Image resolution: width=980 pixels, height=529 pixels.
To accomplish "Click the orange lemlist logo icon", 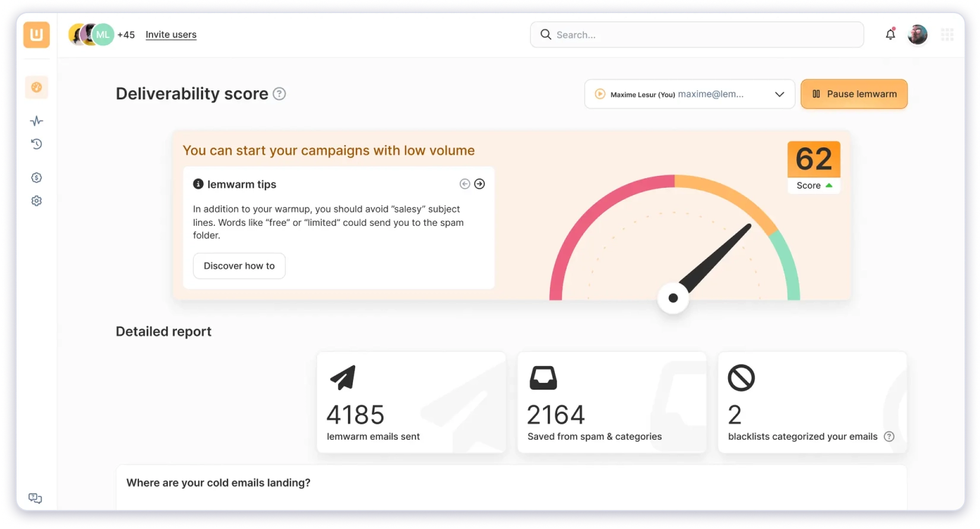I will click(36, 34).
